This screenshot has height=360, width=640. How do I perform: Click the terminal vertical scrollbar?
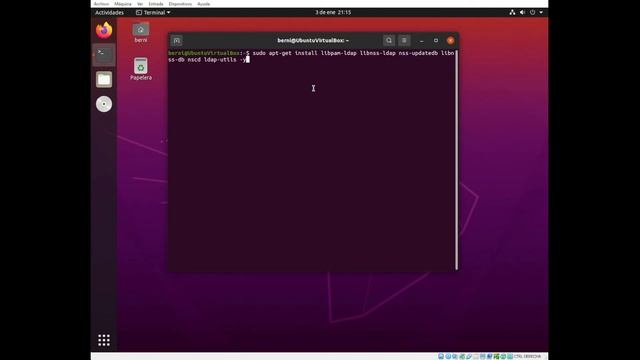coord(456,160)
